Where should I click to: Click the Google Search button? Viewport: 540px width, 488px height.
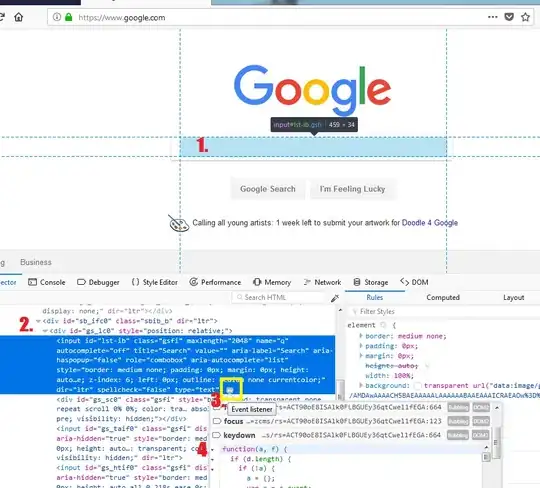(x=268, y=189)
